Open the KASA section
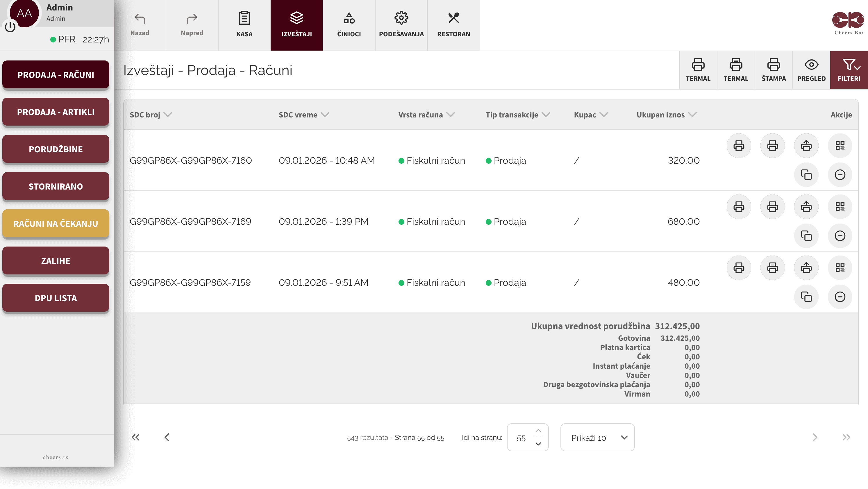868x489 pixels. coord(244,25)
